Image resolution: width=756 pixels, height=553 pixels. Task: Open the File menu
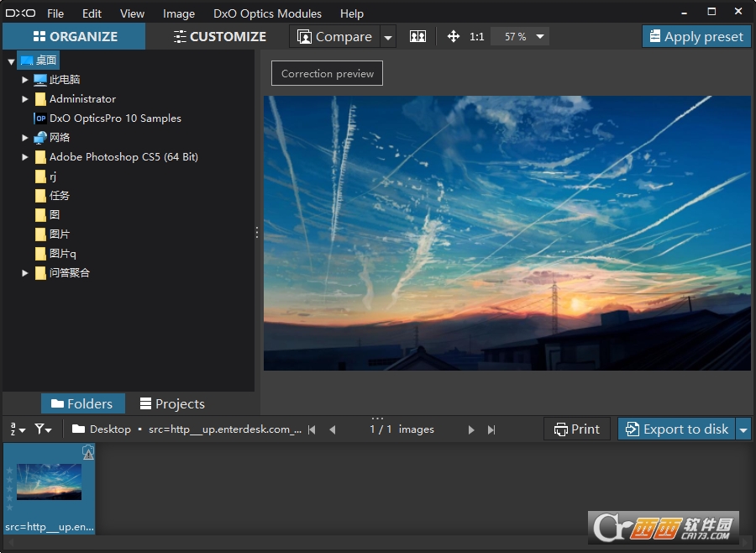point(55,13)
